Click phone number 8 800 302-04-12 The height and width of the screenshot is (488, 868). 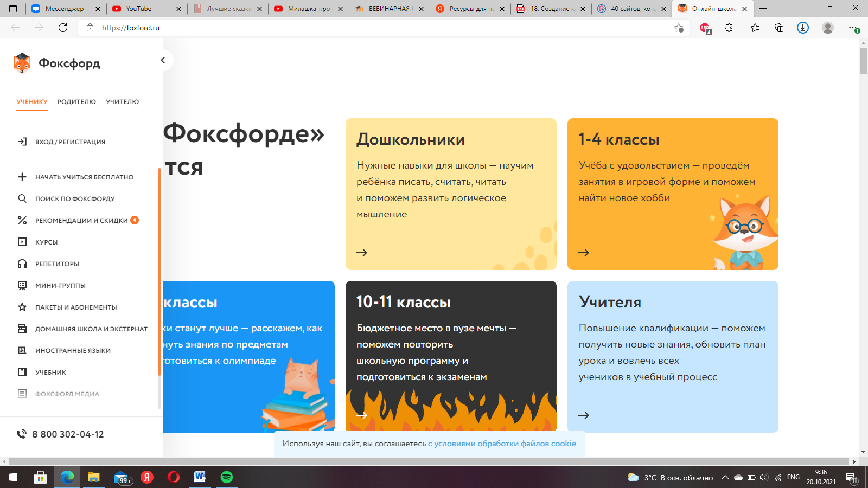click(68, 434)
